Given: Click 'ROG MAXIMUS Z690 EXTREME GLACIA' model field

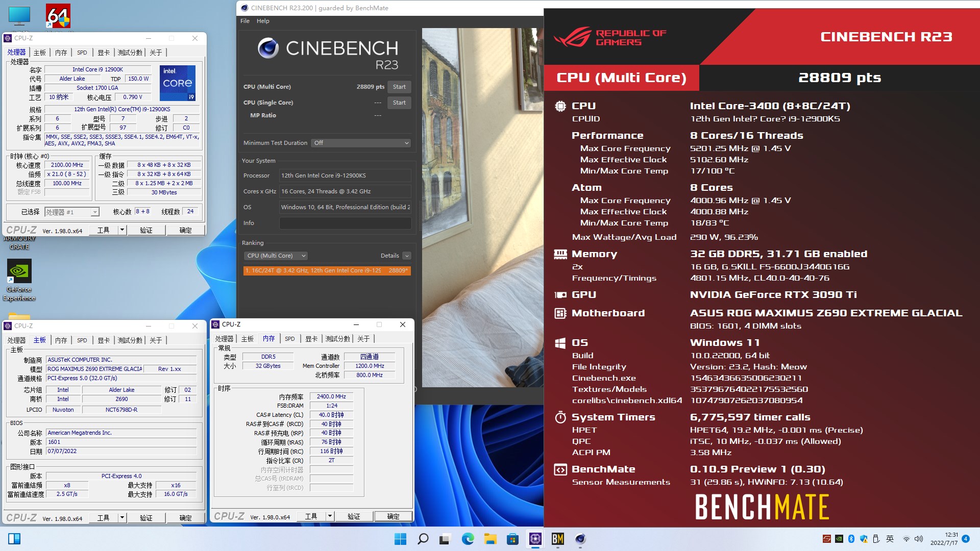Looking at the screenshot, I should 94,369.
